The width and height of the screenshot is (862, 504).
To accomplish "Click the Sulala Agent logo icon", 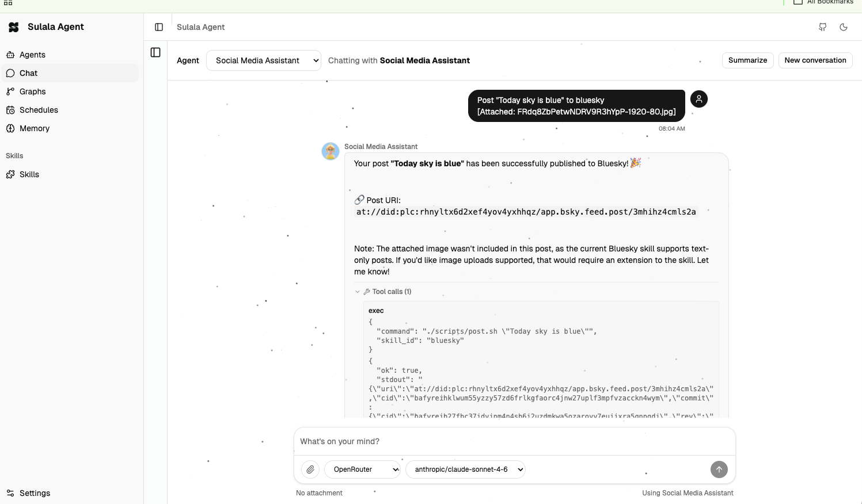I will tap(14, 27).
